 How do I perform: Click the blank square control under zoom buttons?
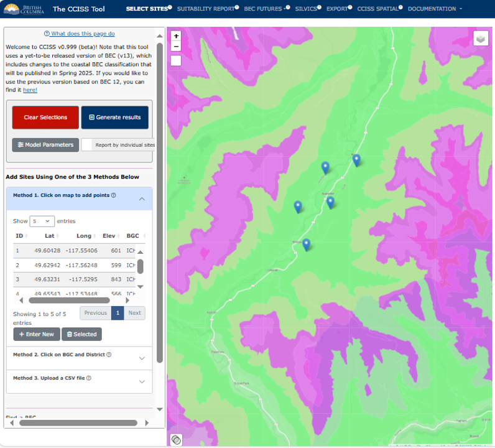coord(176,60)
